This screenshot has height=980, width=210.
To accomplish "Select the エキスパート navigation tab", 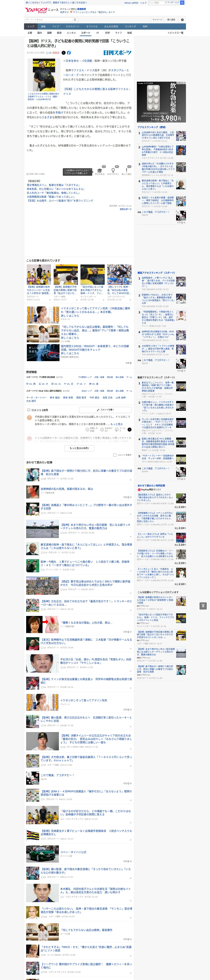I will (x=72, y=27).
